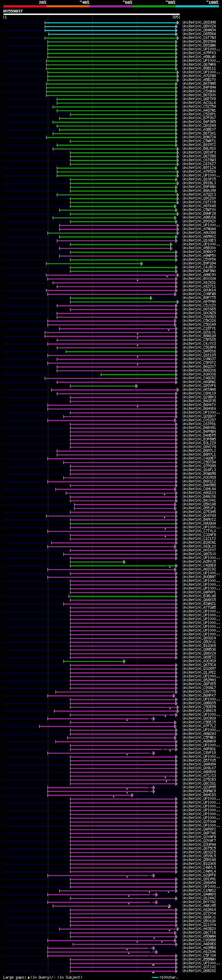Viewport: 222px width, 980px height.
Task: Select label UniRef100_B9FQ94
Action: tap(199, 263)
